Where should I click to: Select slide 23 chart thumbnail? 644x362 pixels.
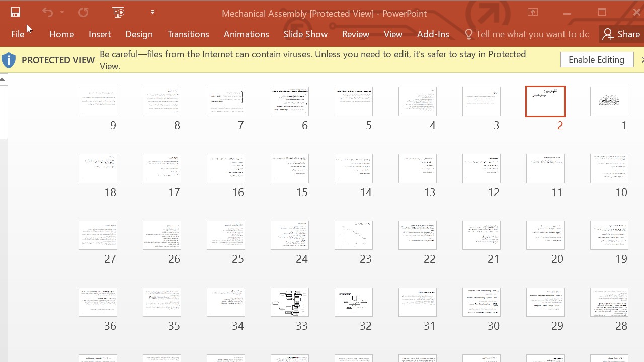click(353, 235)
